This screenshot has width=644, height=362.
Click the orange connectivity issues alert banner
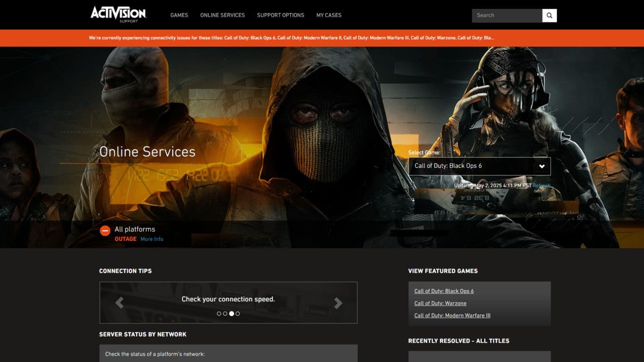click(291, 38)
